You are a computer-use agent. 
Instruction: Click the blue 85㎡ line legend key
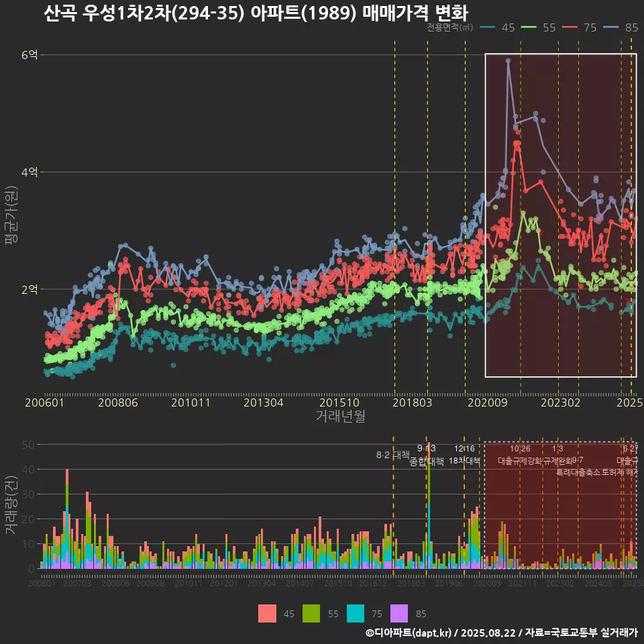(610, 28)
